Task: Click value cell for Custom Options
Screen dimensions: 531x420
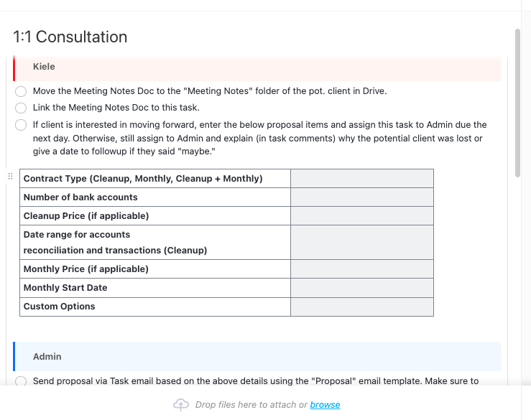Action: [362, 307]
